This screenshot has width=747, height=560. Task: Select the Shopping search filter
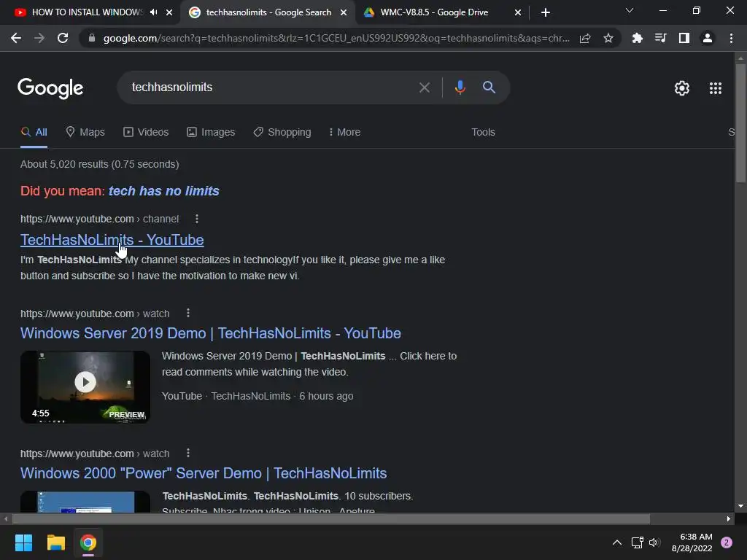[x=282, y=132]
